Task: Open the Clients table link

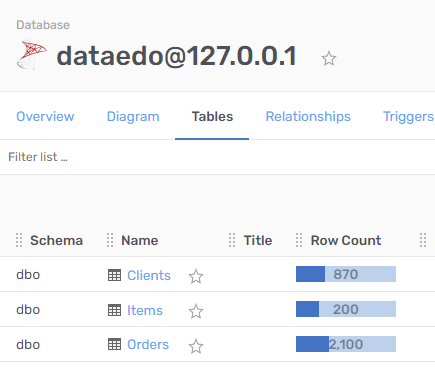Action: 149,275
